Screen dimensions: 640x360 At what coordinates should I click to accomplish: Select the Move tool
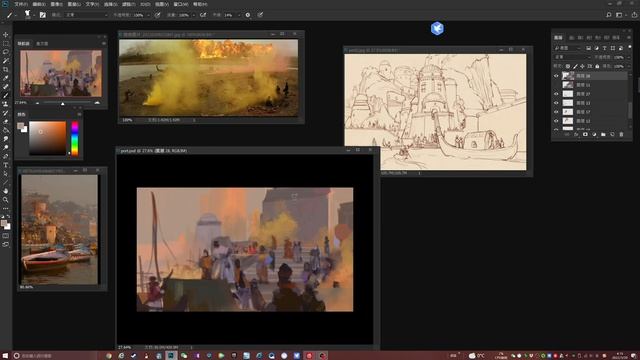tap(6, 35)
